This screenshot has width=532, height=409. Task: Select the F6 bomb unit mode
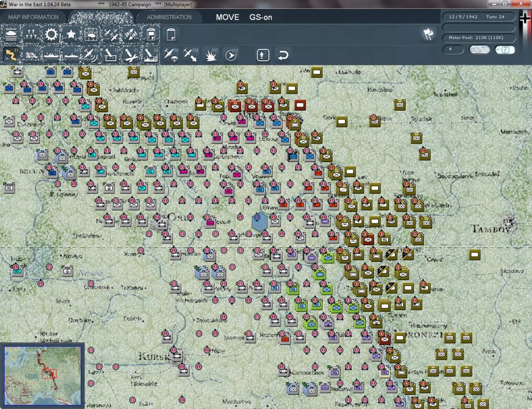pos(111,55)
